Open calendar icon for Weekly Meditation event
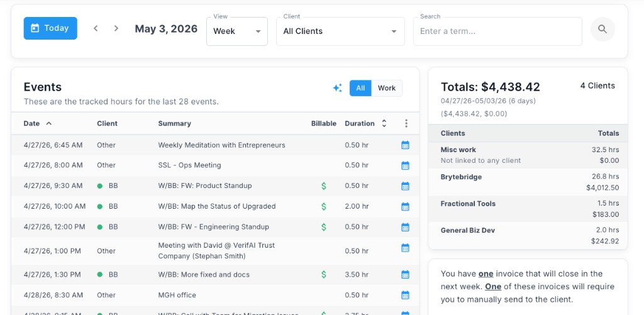Screen dimensions: 644x315 click(x=405, y=145)
